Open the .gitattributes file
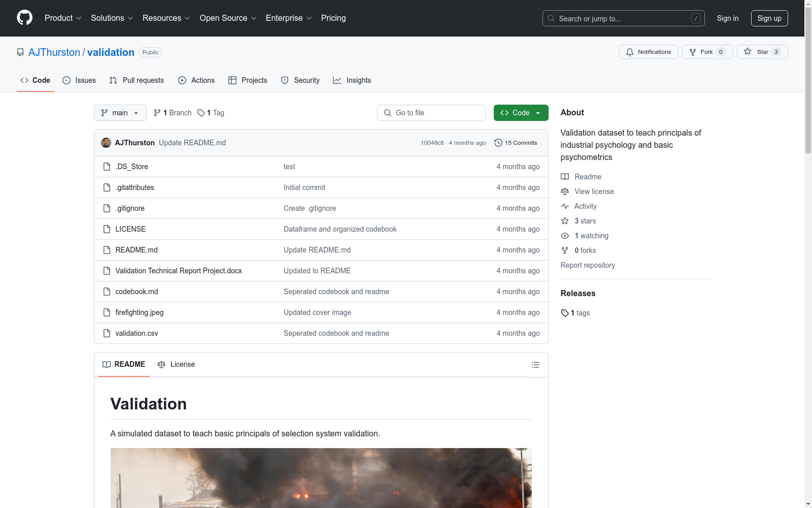Image resolution: width=812 pixels, height=508 pixels. [x=134, y=187]
